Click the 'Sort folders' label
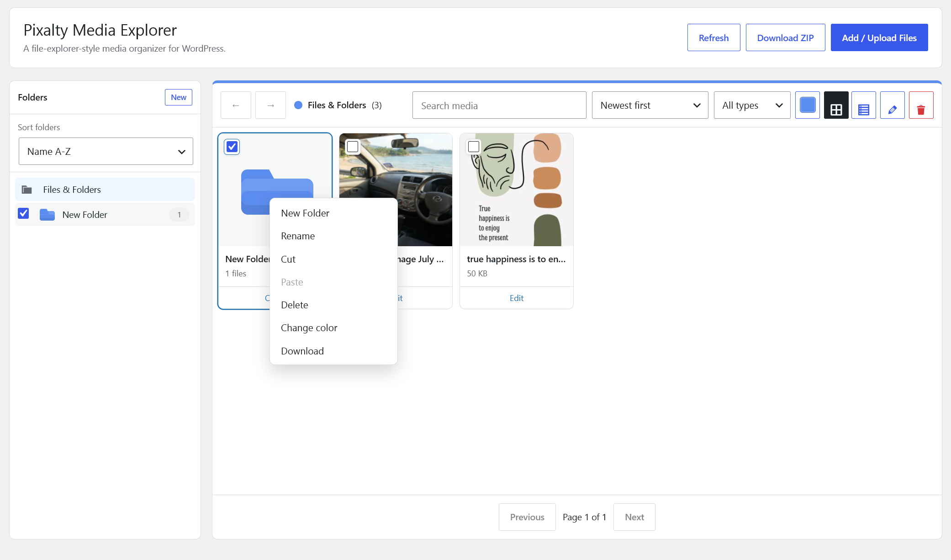The height and width of the screenshot is (560, 951). [x=39, y=127]
